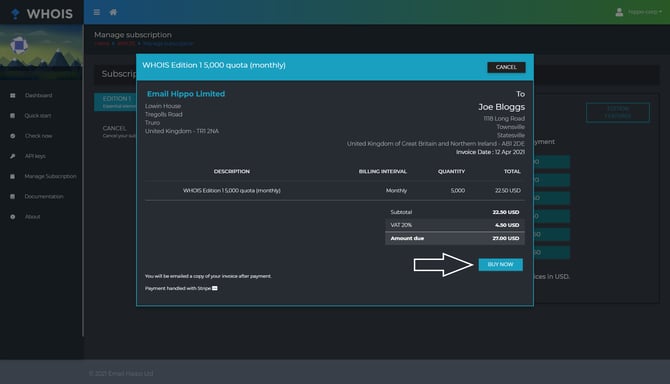Open the hamburger menu icon in the top bar

(97, 12)
